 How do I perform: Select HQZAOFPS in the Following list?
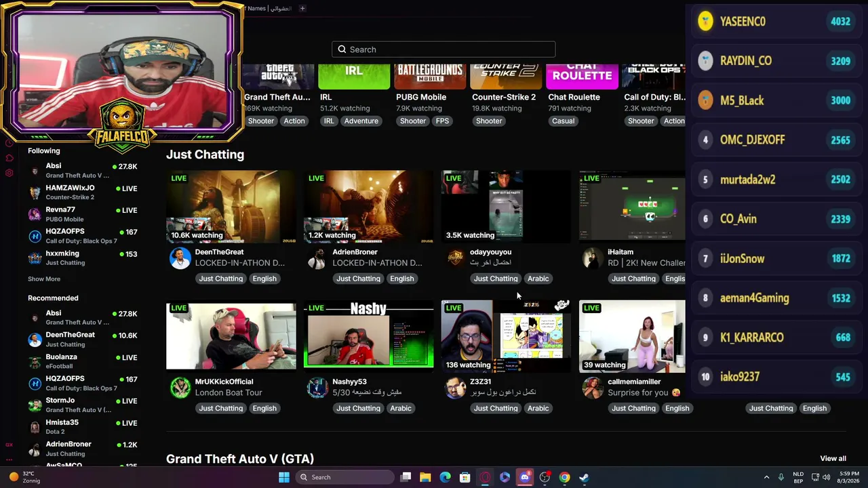click(x=83, y=236)
